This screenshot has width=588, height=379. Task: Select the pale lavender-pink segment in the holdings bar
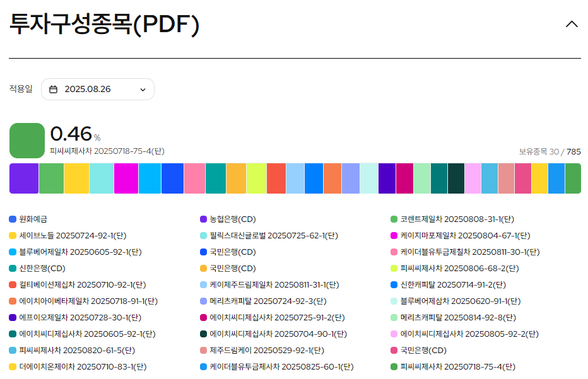pyautogui.click(x=473, y=178)
